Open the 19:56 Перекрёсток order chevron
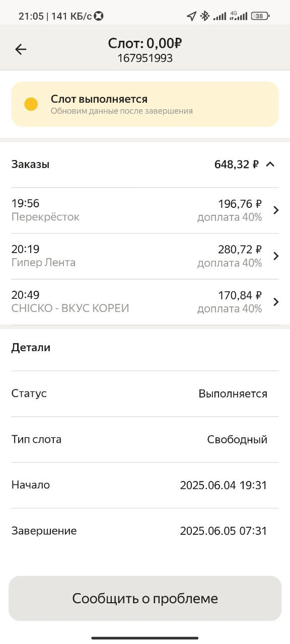 pyautogui.click(x=276, y=210)
